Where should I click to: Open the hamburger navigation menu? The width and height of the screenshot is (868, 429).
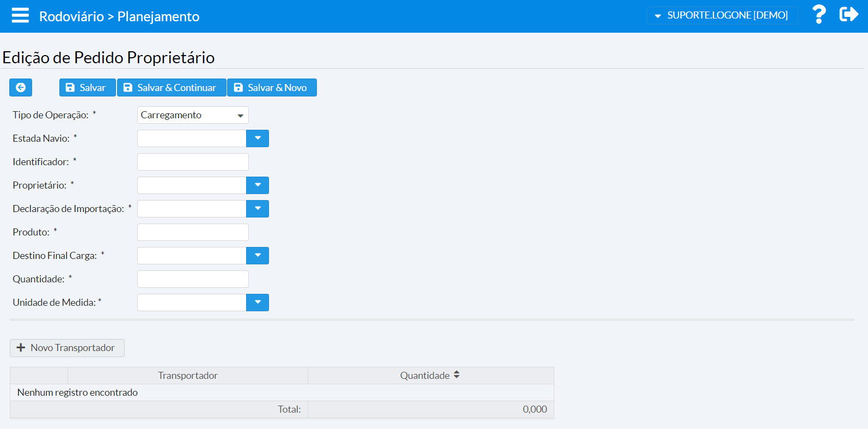20,15
